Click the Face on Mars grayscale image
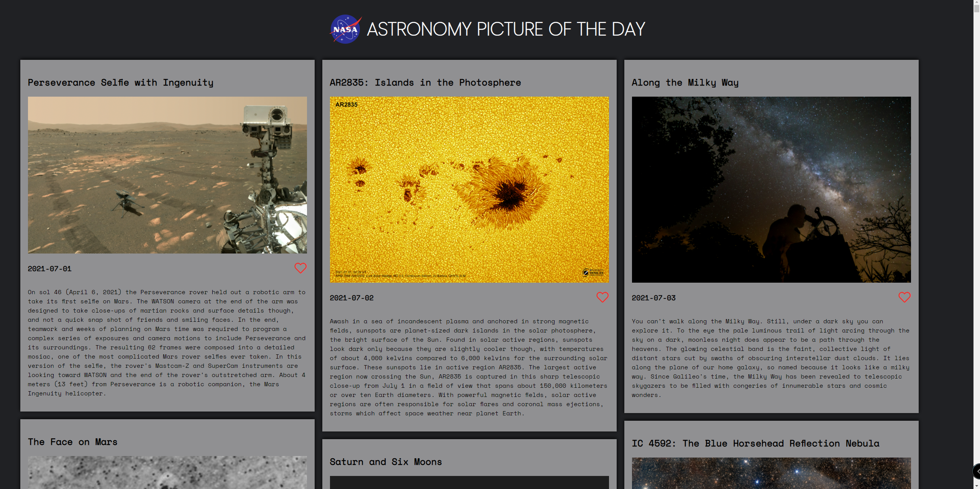Viewport: 980px width, 489px height. [167, 472]
